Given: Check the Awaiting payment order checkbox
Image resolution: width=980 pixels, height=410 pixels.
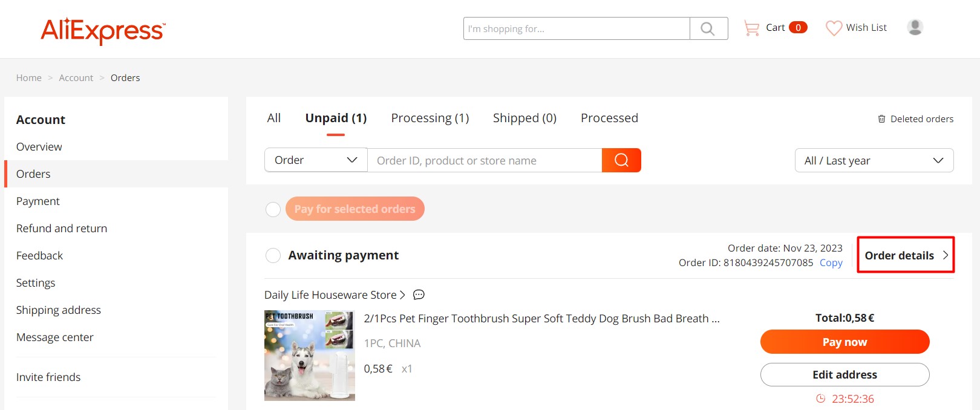Looking at the screenshot, I should tap(273, 255).
